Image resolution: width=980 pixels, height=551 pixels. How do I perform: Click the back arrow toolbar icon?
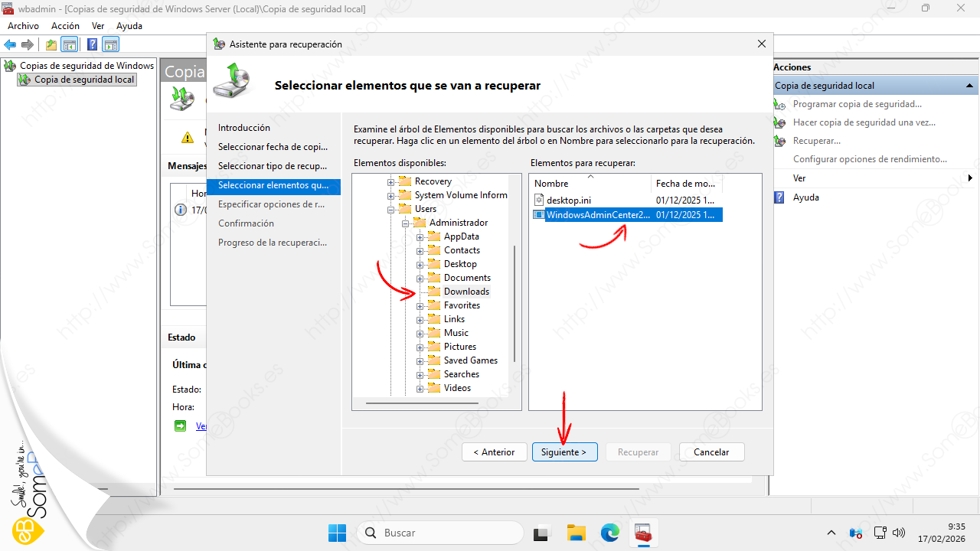(x=10, y=44)
